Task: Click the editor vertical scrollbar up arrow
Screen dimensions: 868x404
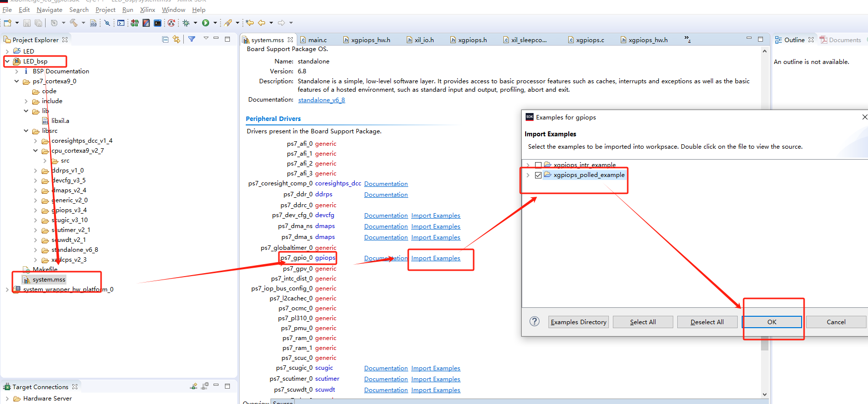Action: (765, 51)
